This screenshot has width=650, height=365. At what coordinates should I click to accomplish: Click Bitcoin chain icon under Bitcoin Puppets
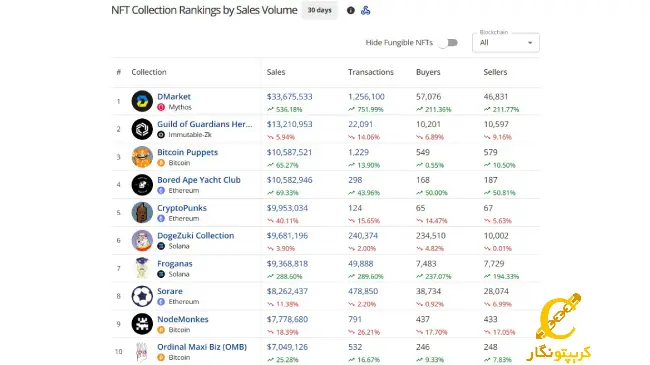point(161,163)
